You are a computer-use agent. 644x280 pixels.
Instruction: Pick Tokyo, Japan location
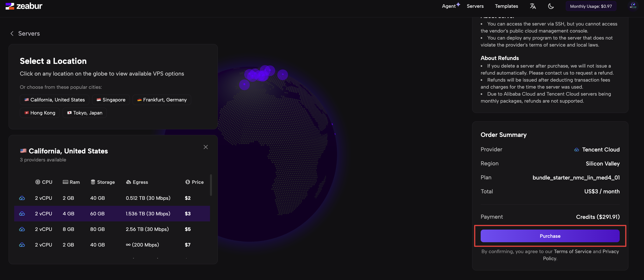85,113
